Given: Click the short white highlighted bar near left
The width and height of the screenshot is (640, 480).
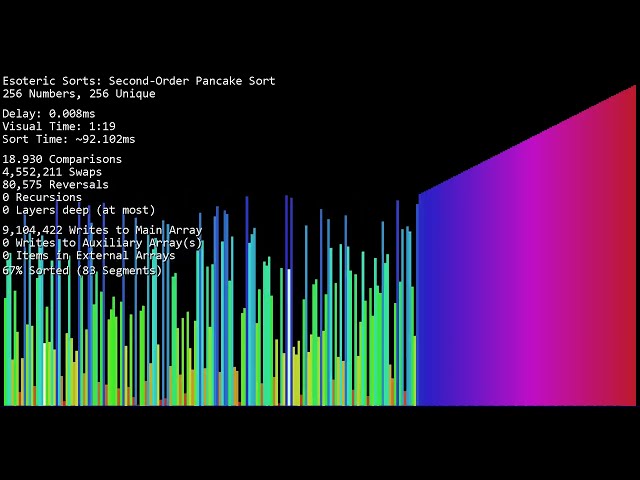Looking at the screenshot, I should 44,374.
